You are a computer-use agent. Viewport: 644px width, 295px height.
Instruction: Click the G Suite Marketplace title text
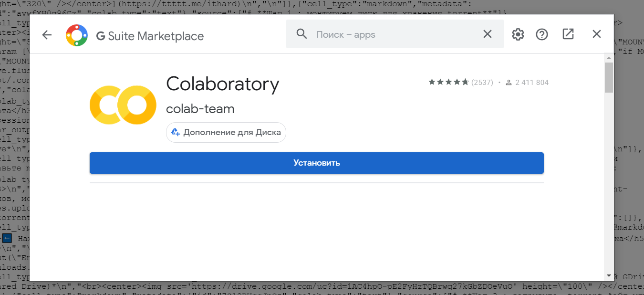pos(150,36)
